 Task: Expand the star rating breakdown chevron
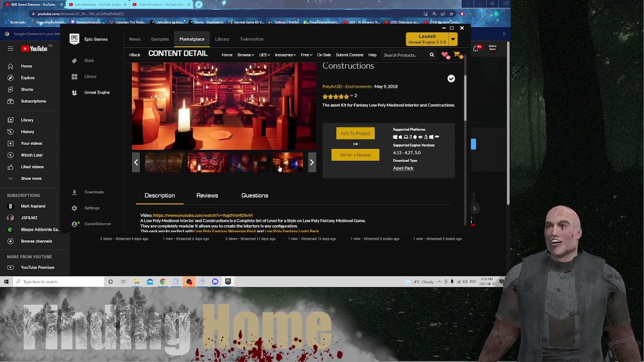coord(351,96)
